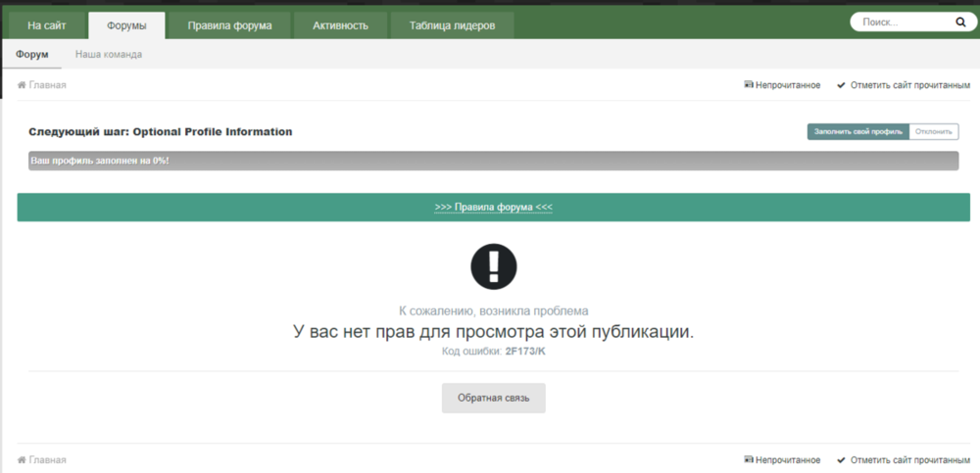Open the На сайт tab

(47, 25)
